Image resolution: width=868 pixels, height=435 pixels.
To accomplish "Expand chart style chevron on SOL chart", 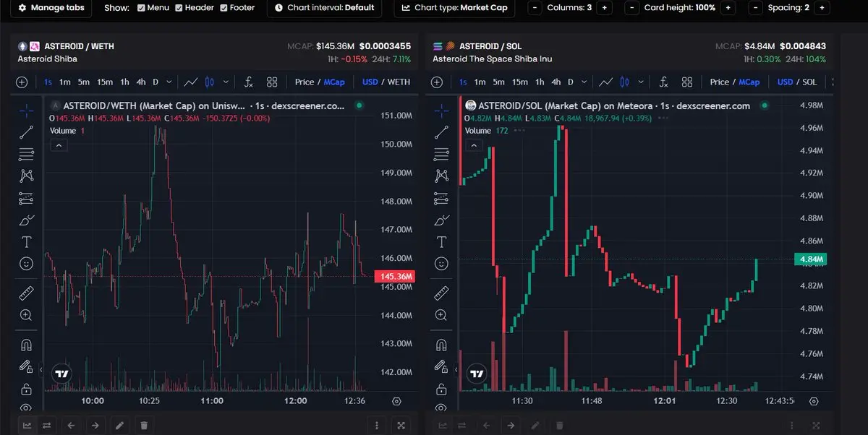I will tap(641, 82).
